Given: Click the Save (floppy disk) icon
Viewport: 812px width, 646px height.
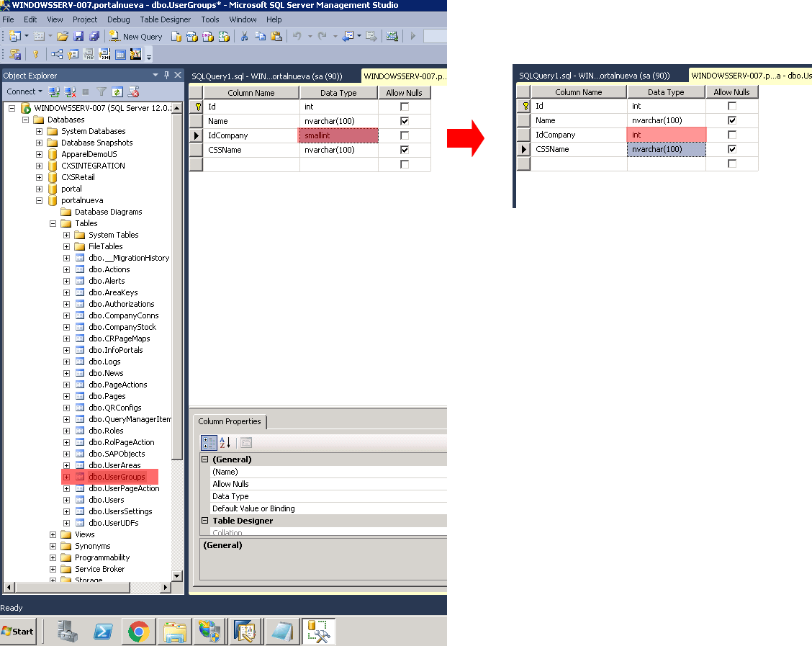Looking at the screenshot, I should pyautogui.click(x=78, y=36).
